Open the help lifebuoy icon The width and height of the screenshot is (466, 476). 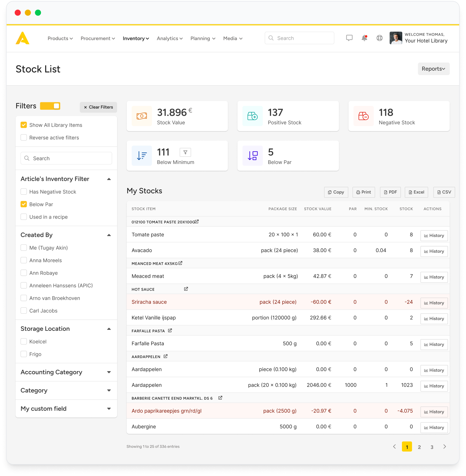[379, 38]
